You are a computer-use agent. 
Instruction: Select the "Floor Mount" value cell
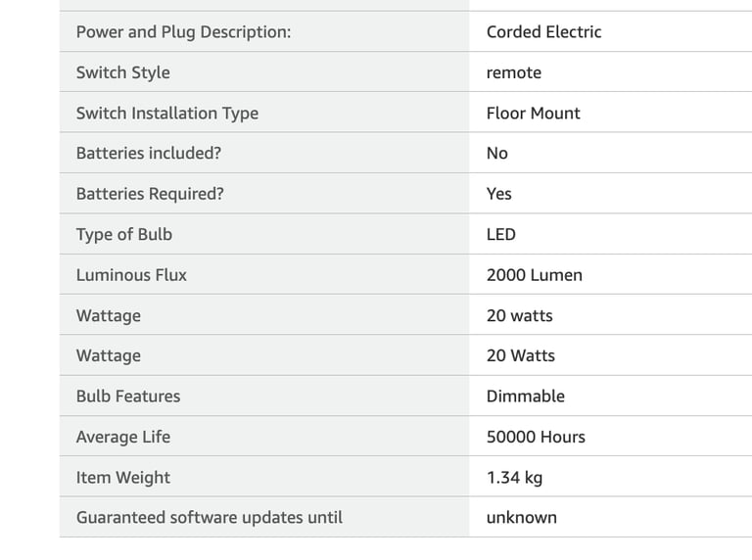coord(533,113)
